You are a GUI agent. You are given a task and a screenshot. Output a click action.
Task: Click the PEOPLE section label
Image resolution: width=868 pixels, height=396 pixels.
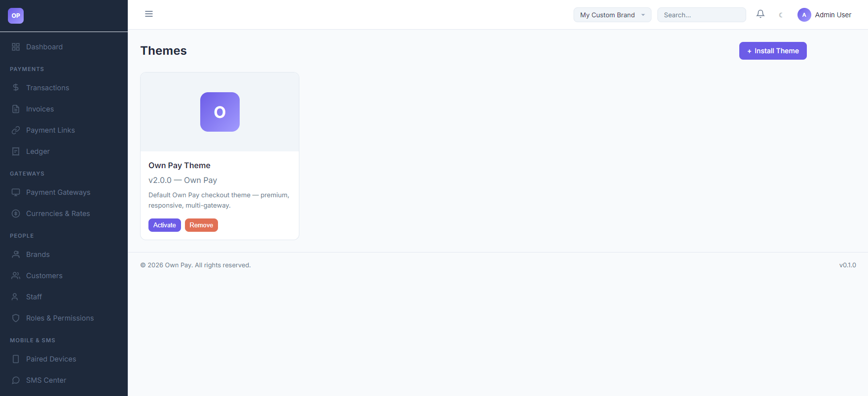tap(22, 236)
